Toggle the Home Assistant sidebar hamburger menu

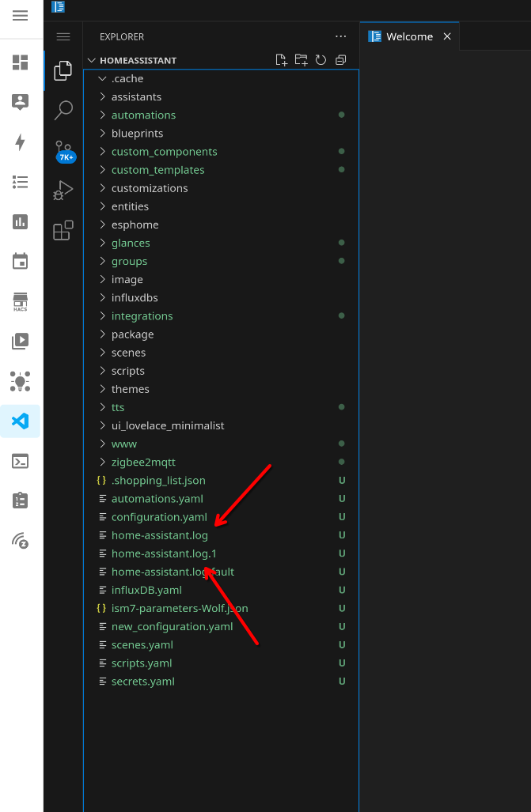pos(21,16)
